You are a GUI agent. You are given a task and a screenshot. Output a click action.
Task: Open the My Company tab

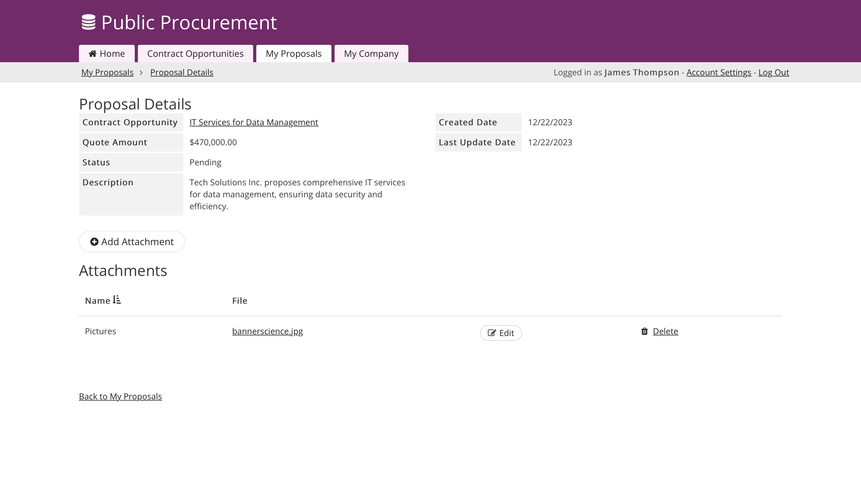pyautogui.click(x=371, y=54)
